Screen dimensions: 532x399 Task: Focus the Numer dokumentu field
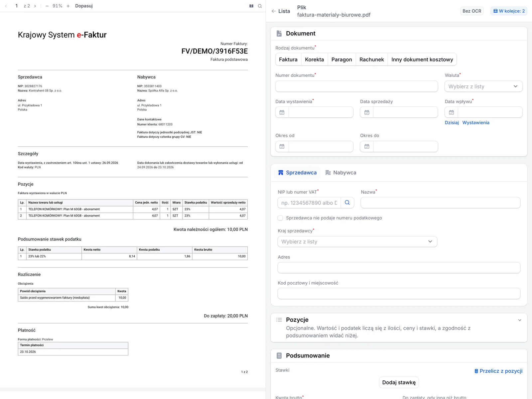tap(356, 86)
